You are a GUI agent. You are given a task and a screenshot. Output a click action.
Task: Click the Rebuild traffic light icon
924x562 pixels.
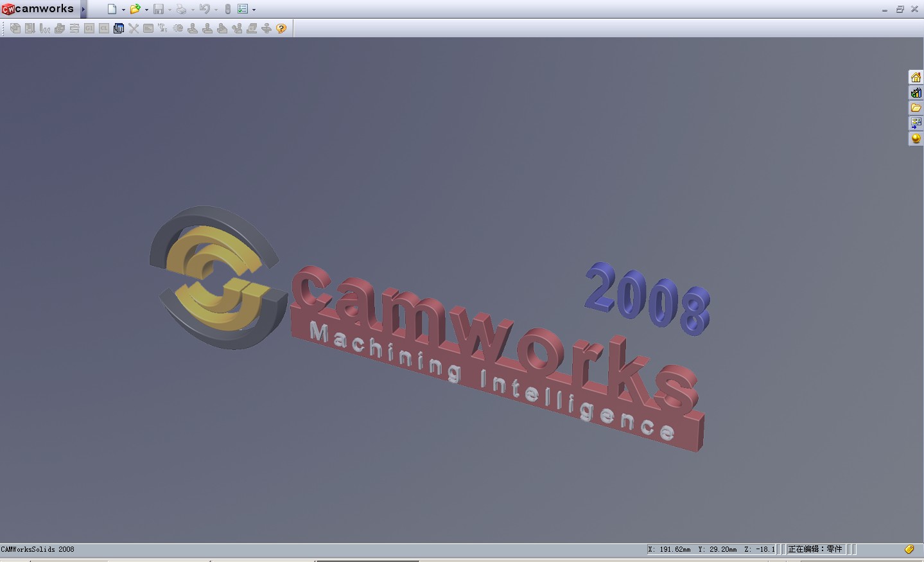coord(227,9)
